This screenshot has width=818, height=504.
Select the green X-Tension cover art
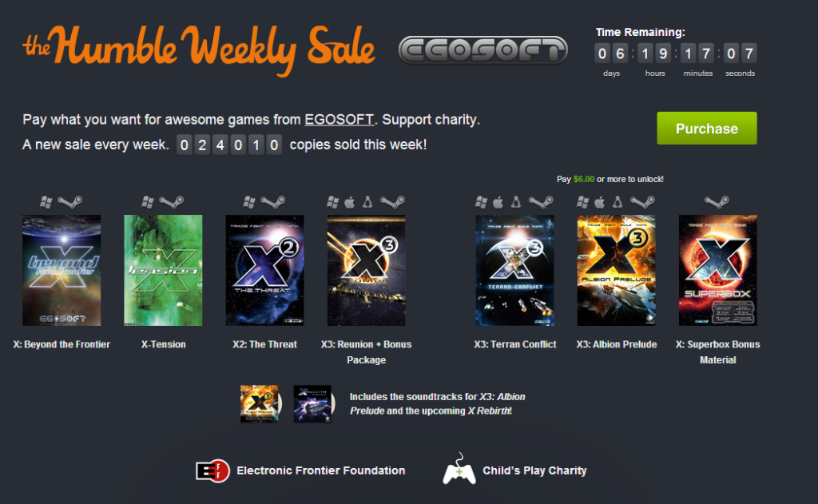163,270
